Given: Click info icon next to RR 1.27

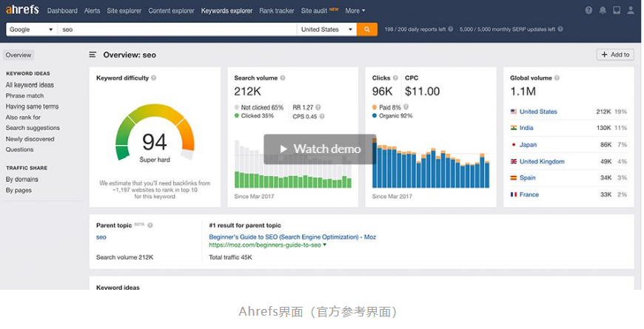Looking at the screenshot, I should pyautogui.click(x=318, y=107).
